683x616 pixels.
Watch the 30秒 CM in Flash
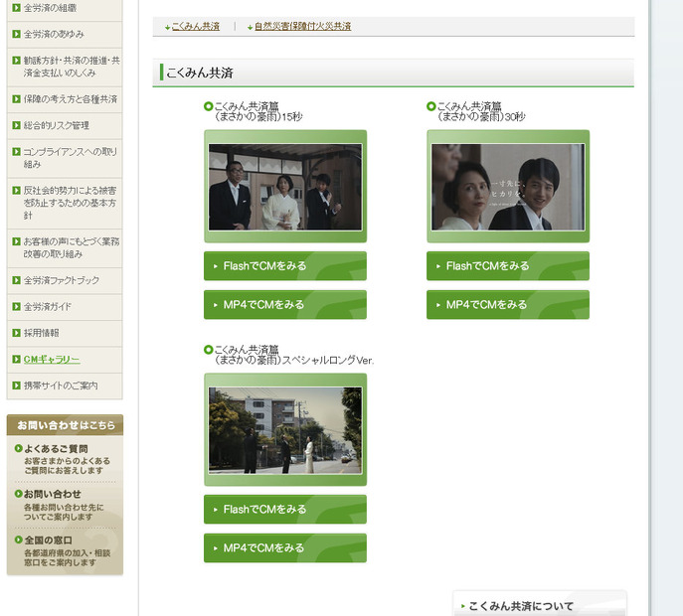tap(508, 266)
